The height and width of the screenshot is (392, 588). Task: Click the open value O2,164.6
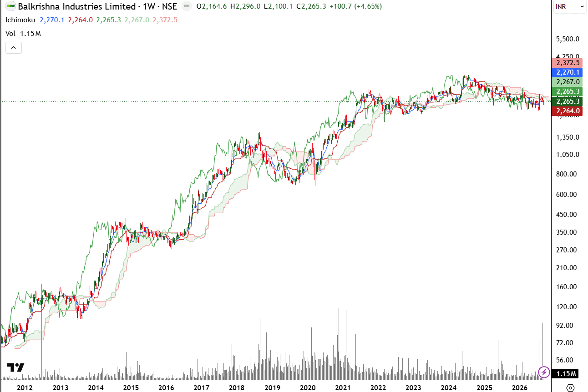[212, 6]
